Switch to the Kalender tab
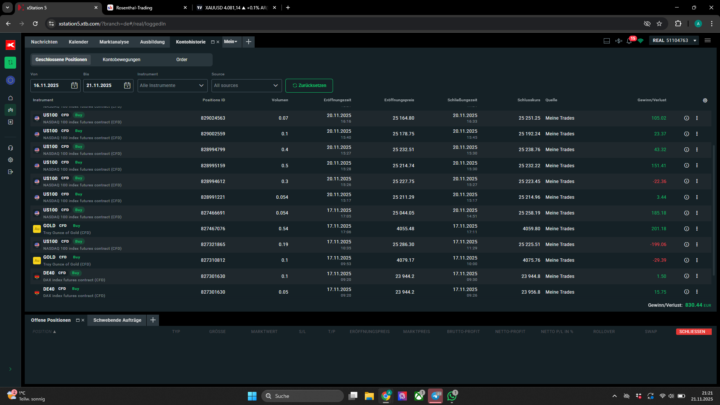The height and width of the screenshot is (405, 720). (79, 42)
